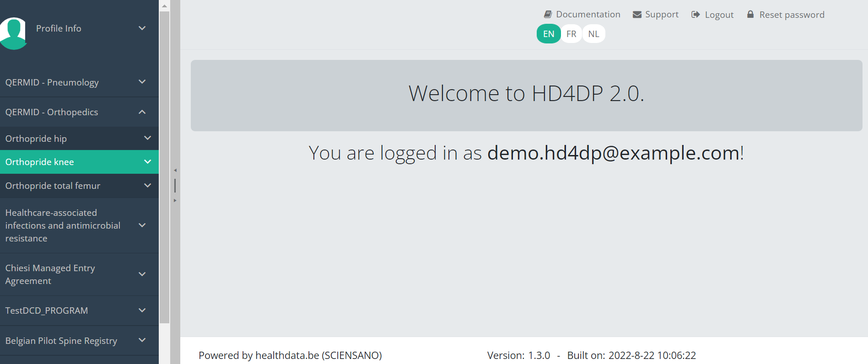This screenshot has width=868, height=364.
Task: Click the sidebar scrollbar up arrow
Action: 164,6
